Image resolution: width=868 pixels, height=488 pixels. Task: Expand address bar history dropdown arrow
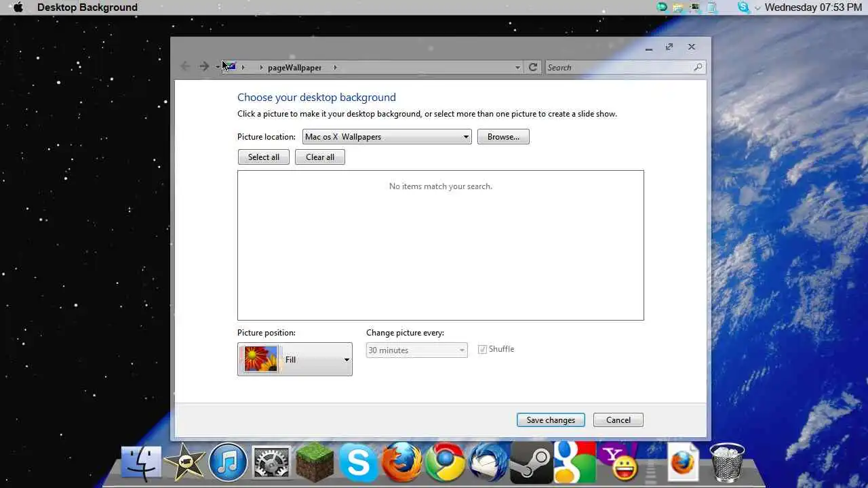[517, 67]
